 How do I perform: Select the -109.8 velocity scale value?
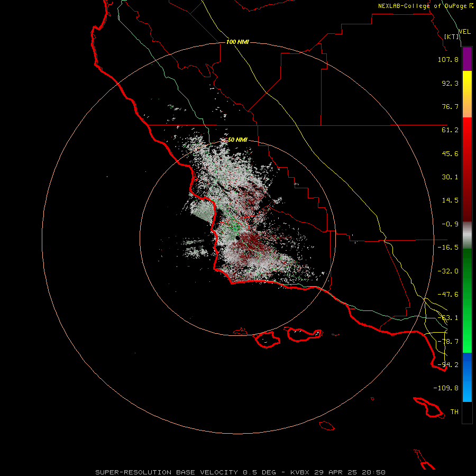pyautogui.click(x=446, y=388)
